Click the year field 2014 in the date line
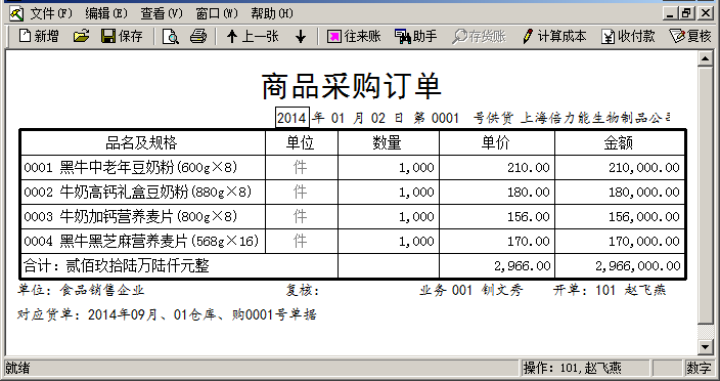The height and width of the screenshot is (381, 720). coord(292,118)
